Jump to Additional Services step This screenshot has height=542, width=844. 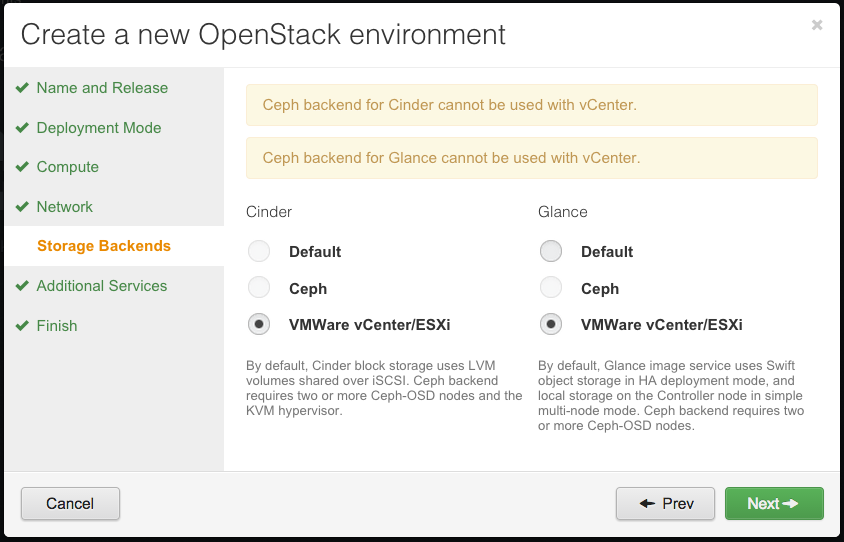tap(102, 286)
